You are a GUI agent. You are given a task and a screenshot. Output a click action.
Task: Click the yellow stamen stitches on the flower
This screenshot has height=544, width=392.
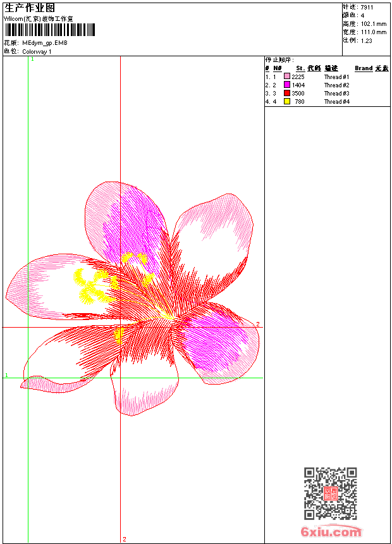[x=92, y=286]
